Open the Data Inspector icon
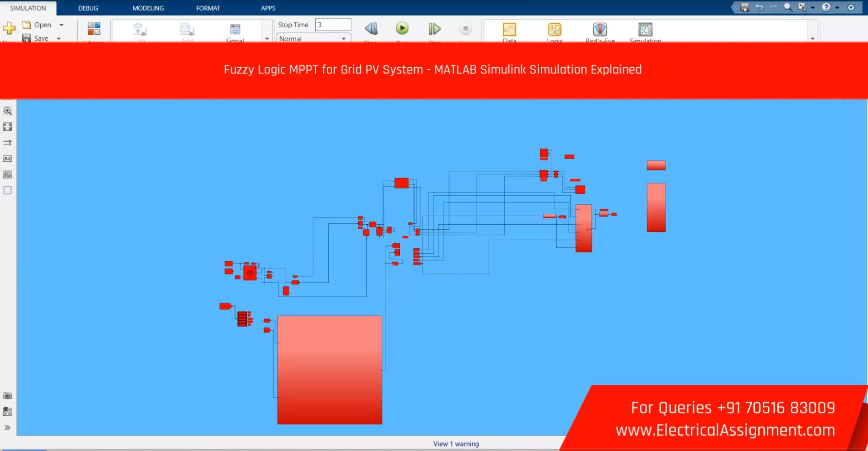The image size is (868, 451). point(510,29)
